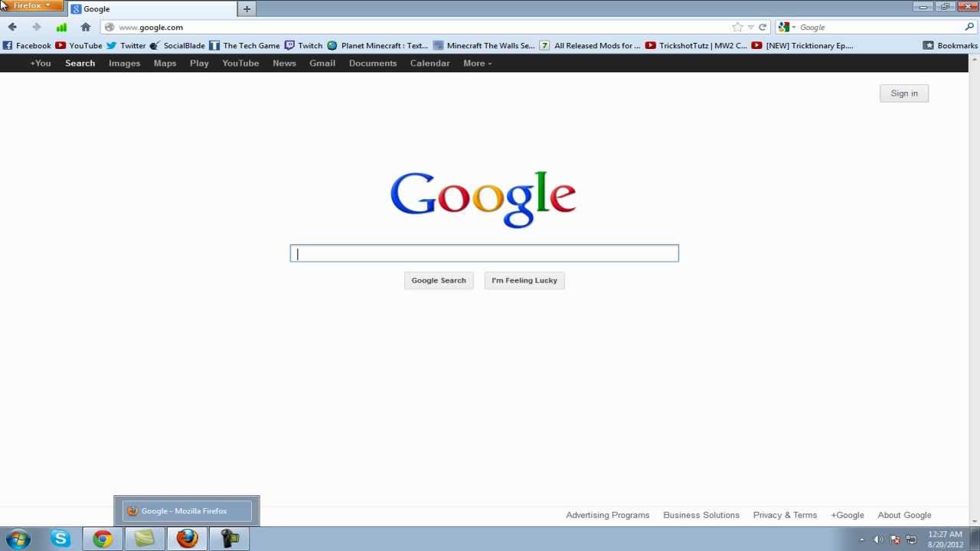
Task: Open the URL history dropdown arrow
Action: tap(751, 27)
